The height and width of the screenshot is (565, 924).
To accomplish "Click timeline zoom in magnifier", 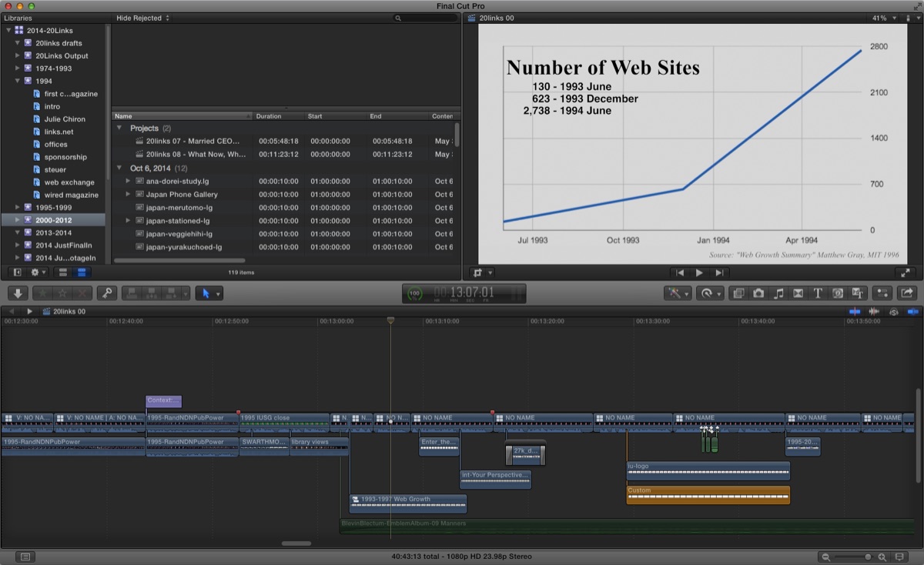I will (x=882, y=557).
